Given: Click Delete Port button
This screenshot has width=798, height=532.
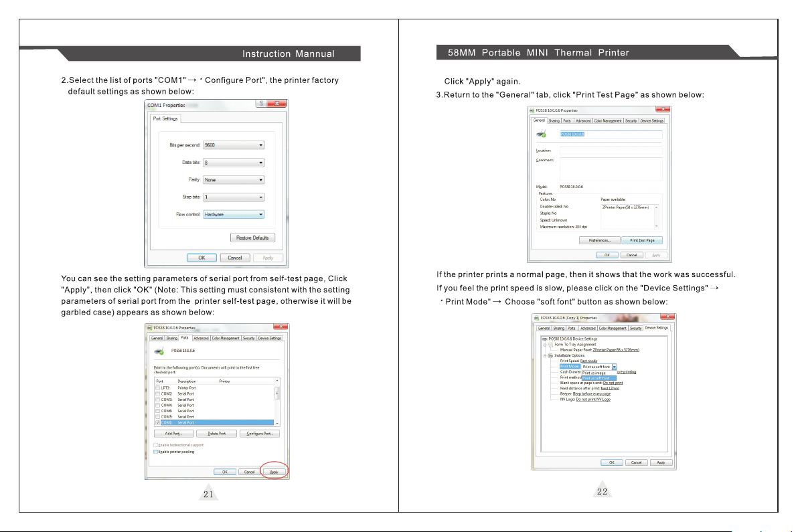Looking at the screenshot, I should (x=217, y=434).
